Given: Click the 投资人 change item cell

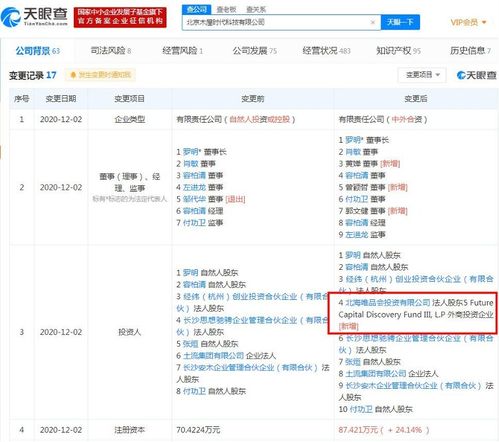Looking at the screenshot, I should 129,332.
